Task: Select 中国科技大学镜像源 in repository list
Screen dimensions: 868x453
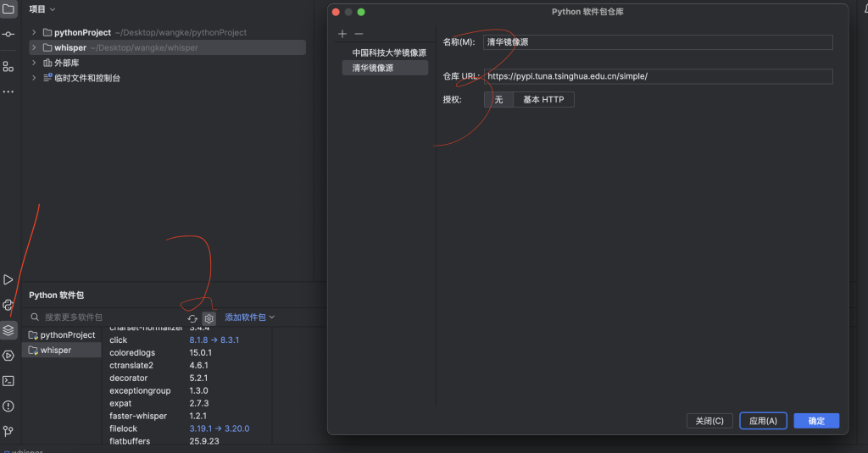Action: [x=389, y=52]
